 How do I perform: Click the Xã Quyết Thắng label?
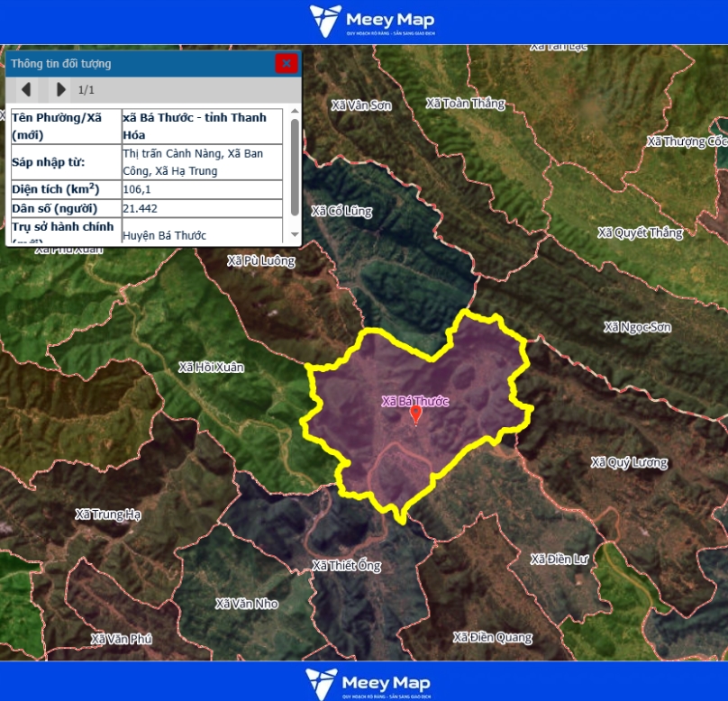tap(641, 232)
